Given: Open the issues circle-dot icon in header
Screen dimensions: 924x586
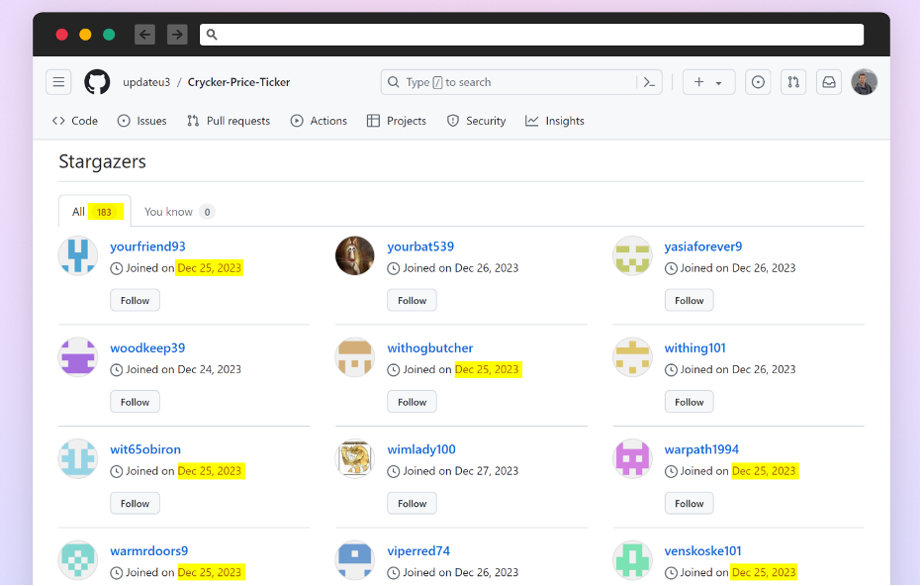Looking at the screenshot, I should [758, 82].
